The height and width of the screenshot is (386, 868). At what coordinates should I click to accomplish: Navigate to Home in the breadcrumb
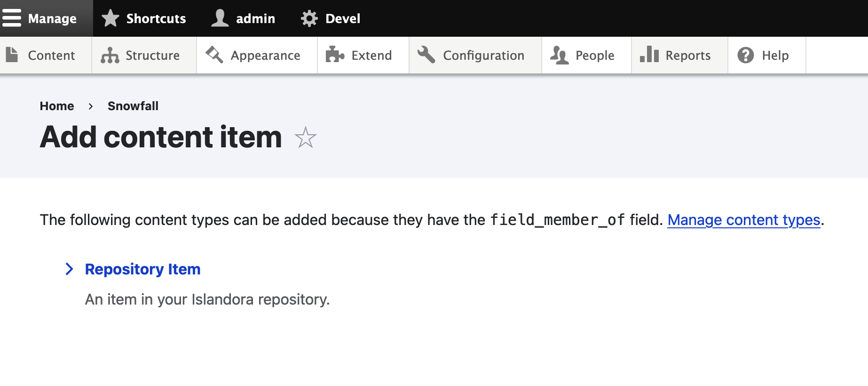tap(57, 106)
